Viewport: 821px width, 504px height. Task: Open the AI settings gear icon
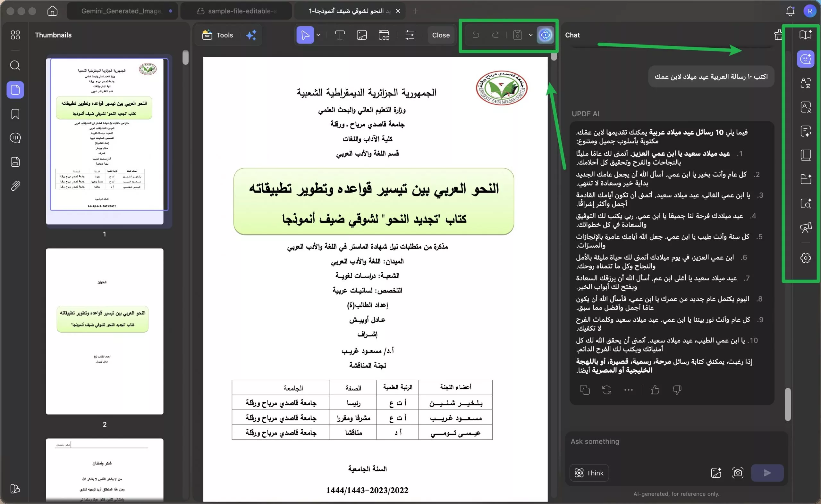[805, 258]
